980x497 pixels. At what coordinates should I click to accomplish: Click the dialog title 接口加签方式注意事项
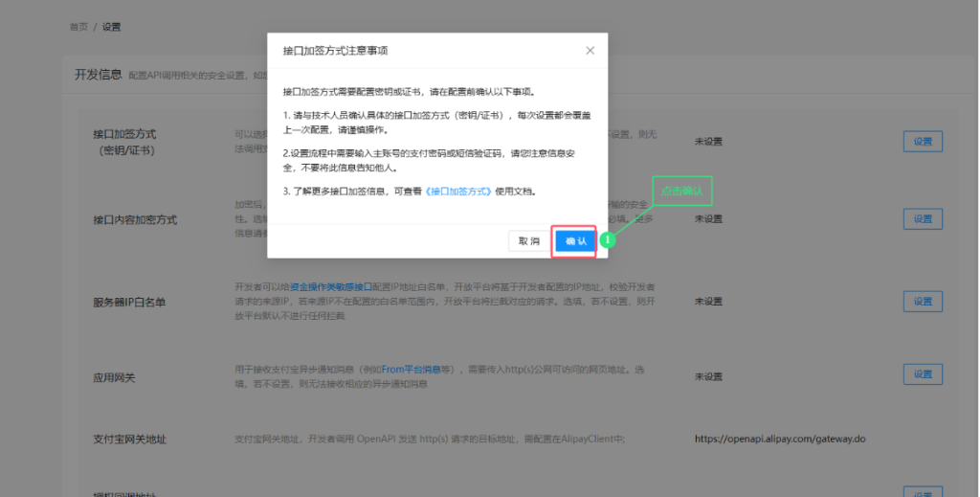[x=335, y=51]
